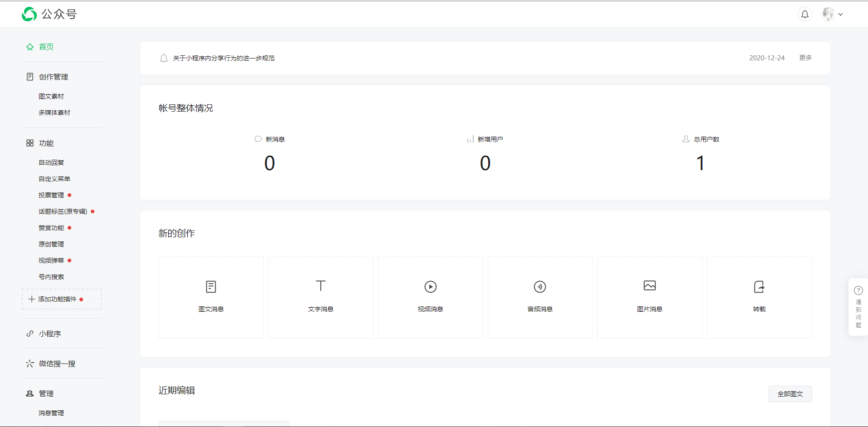Screen dimensions: 868x427
Task: Click the 创作管理 document icon
Action: 30,77
